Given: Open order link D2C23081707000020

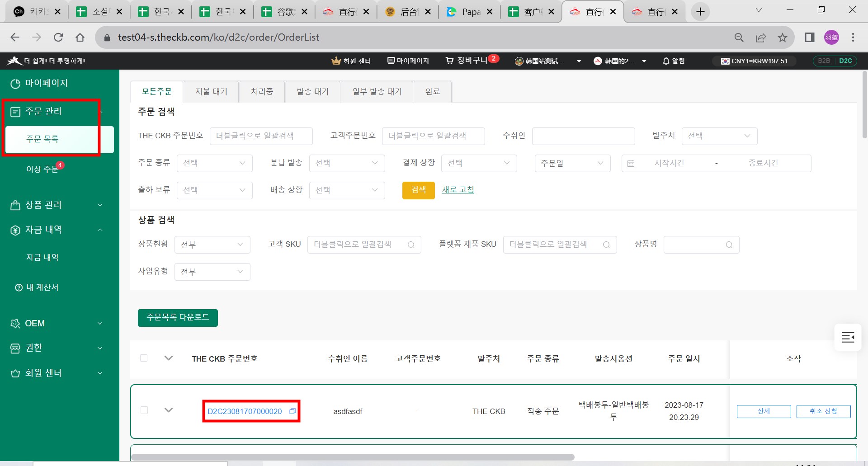Looking at the screenshot, I should 245,411.
